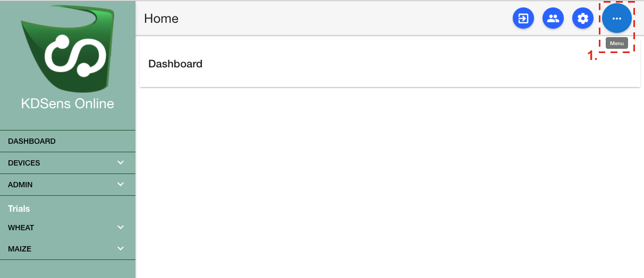Click the Dashboard card heading
This screenshot has height=278, width=644.
tap(175, 64)
